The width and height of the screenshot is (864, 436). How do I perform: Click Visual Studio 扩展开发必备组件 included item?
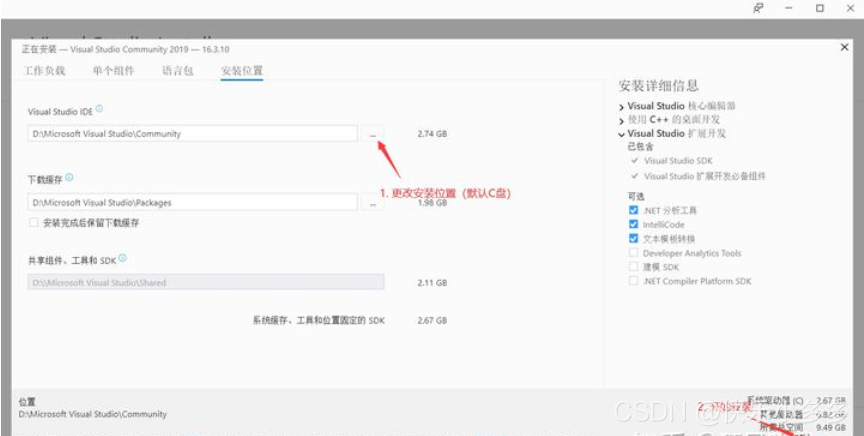tap(704, 176)
